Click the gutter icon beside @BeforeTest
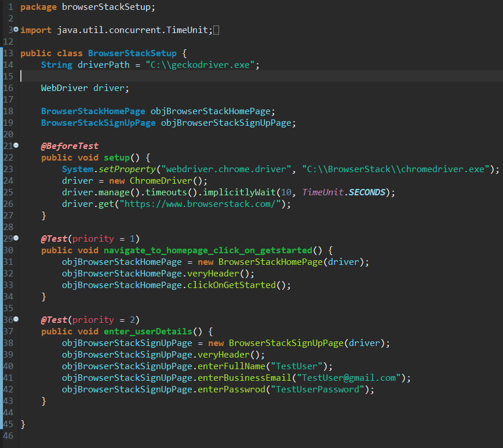This screenshot has height=448, width=503. (x=16, y=145)
